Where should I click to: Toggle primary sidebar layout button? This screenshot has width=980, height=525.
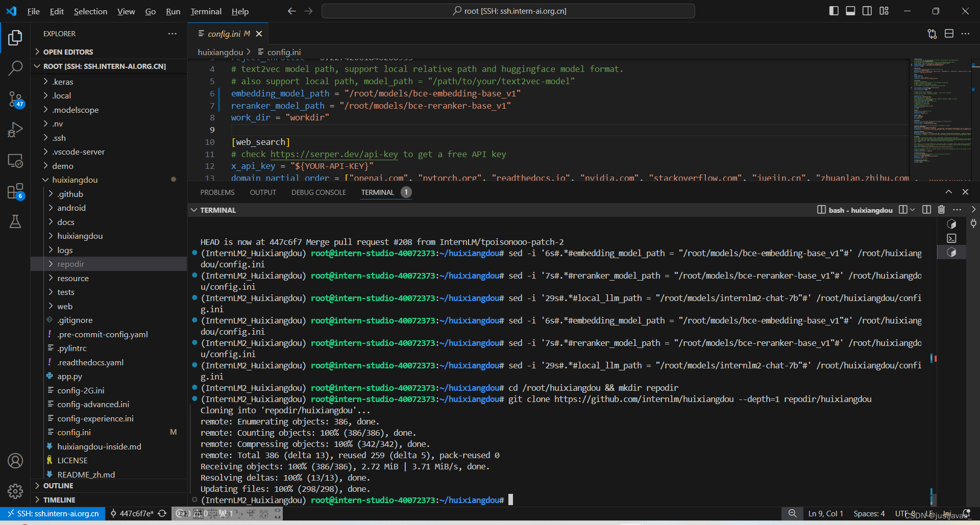[x=834, y=11]
